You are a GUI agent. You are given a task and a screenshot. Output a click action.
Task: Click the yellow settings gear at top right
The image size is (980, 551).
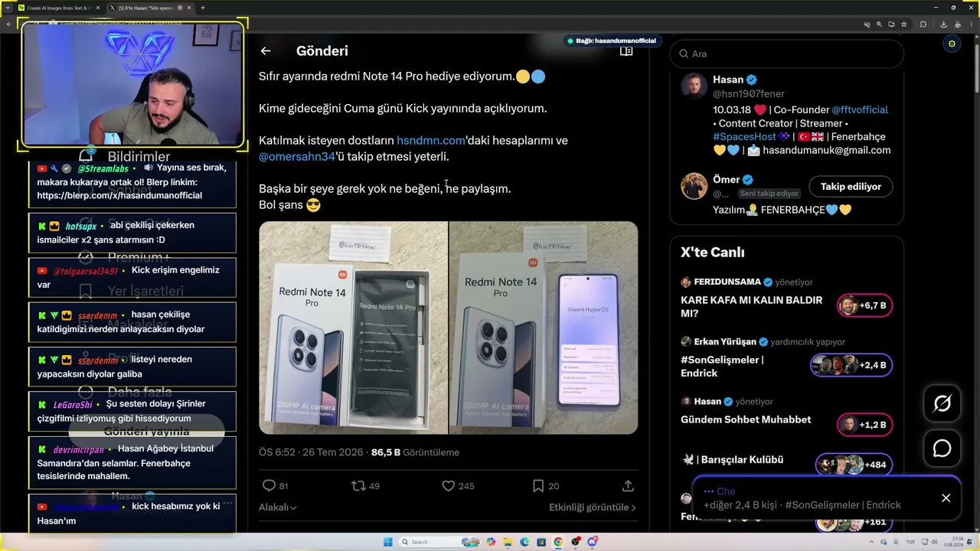click(952, 44)
